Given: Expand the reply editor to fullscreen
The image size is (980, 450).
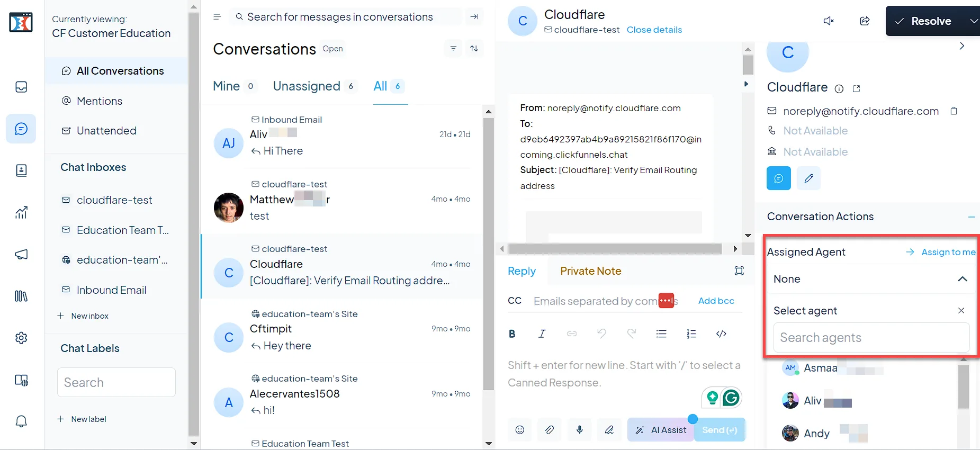Looking at the screenshot, I should point(739,271).
